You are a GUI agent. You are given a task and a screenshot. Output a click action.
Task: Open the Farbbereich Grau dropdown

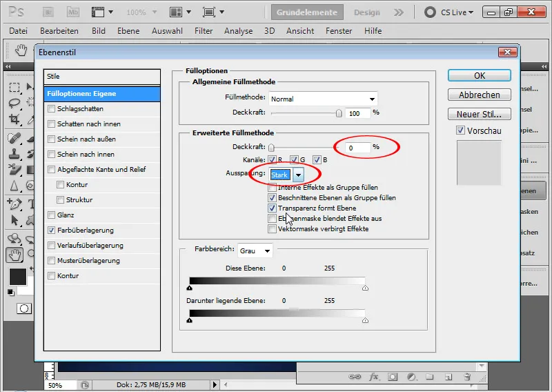[255, 251]
